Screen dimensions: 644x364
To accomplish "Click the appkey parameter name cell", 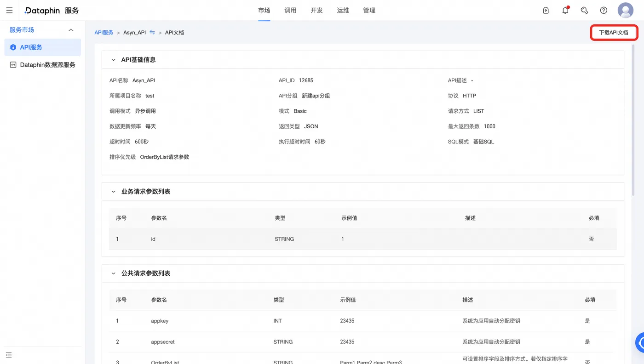I will [x=160, y=321].
